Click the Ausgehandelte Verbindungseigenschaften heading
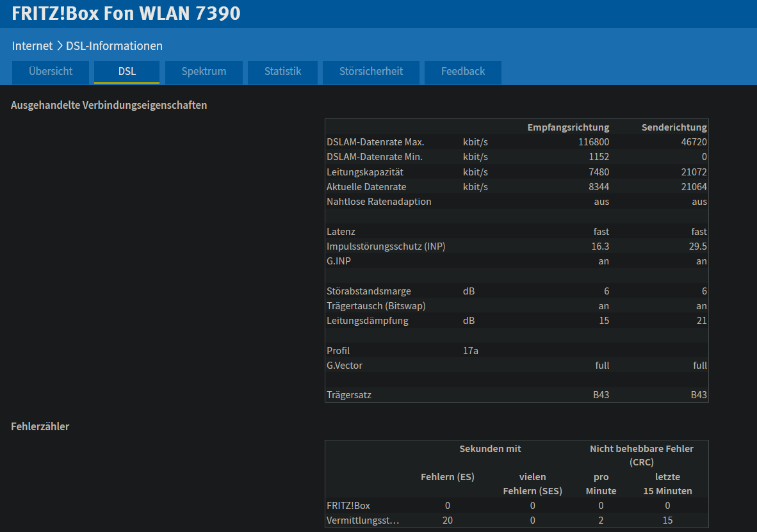 [x=109, y=105]
